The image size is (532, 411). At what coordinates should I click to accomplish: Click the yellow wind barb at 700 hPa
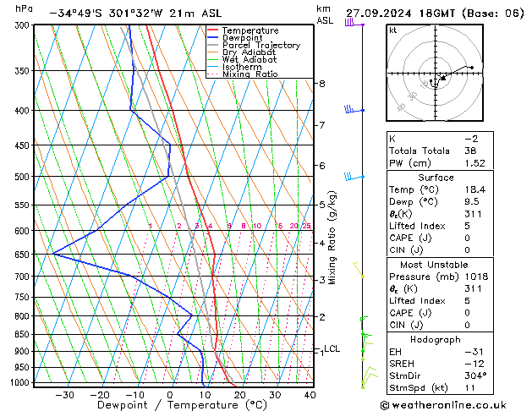(359, 270)
